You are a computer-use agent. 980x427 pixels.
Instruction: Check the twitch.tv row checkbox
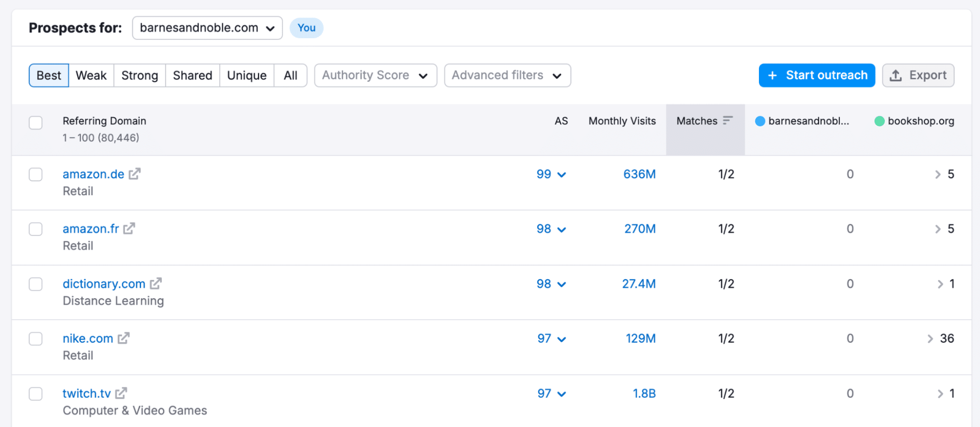(36, 394)
